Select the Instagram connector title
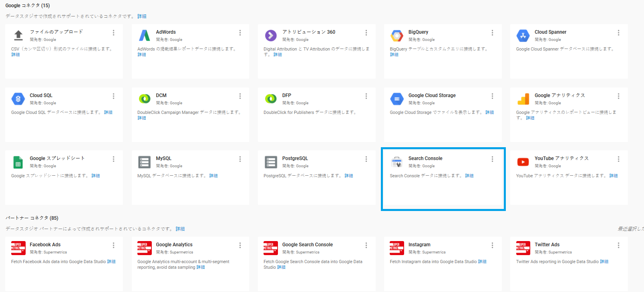 pyautogui.click(x=419, y=245)
